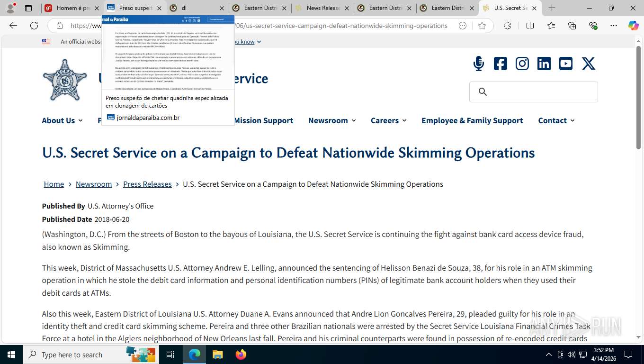Open the Secret Service Facebook page icon
Image resolution: width=644 pixels, height=364 pixels.
[501, 64]
